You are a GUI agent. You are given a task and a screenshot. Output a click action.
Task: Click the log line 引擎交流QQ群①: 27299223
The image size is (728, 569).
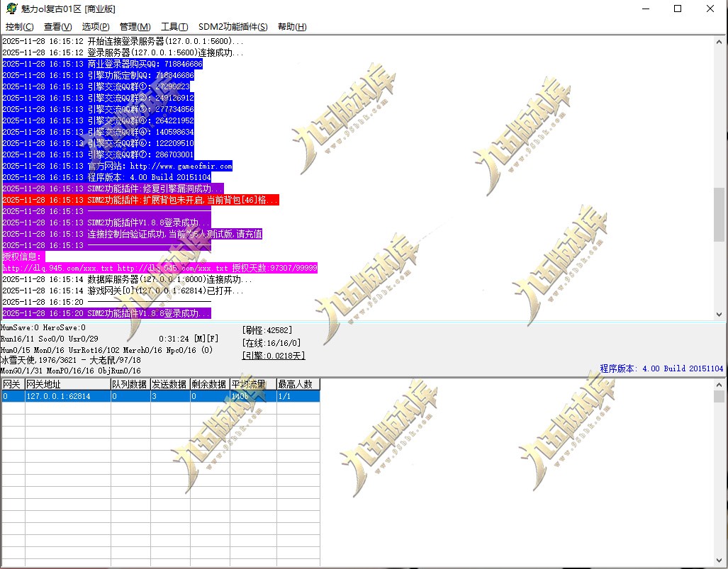(x=96, y=86)
